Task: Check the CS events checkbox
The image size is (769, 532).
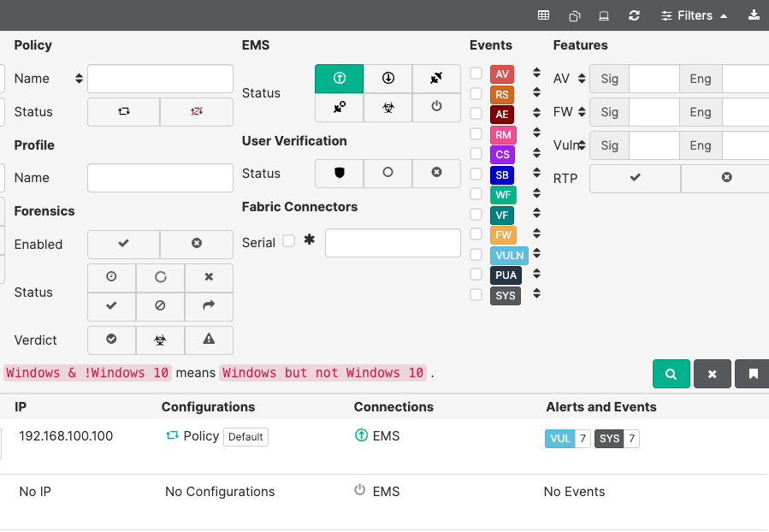Action: click(476, 153)
